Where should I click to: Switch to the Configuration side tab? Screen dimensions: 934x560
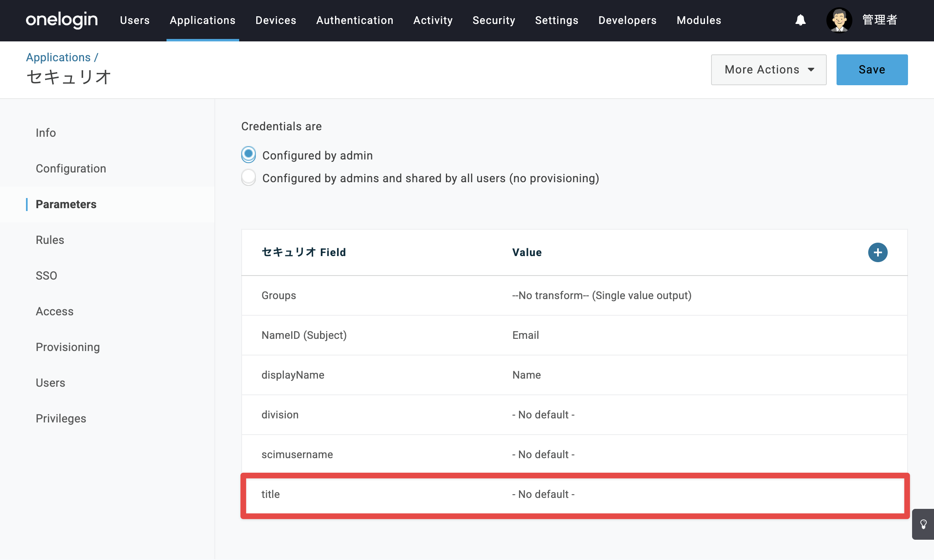(71, 168)
